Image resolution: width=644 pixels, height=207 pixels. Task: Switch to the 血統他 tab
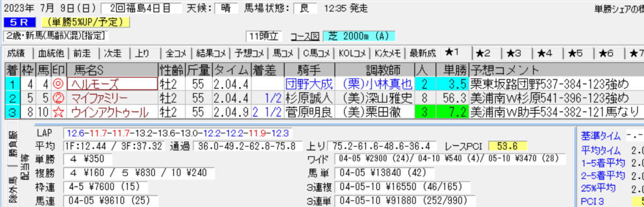(51, 53)
